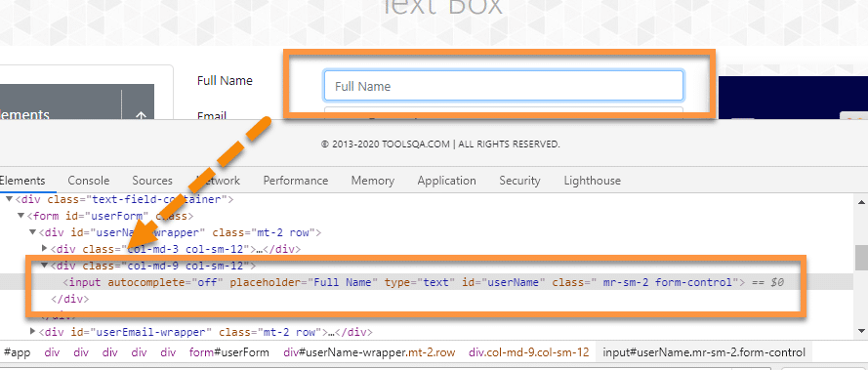Click the div.col-md-9.col-sm-12 breadcrumb
The width and height of the screenshot is (868, 370).
tap(528, 352)
